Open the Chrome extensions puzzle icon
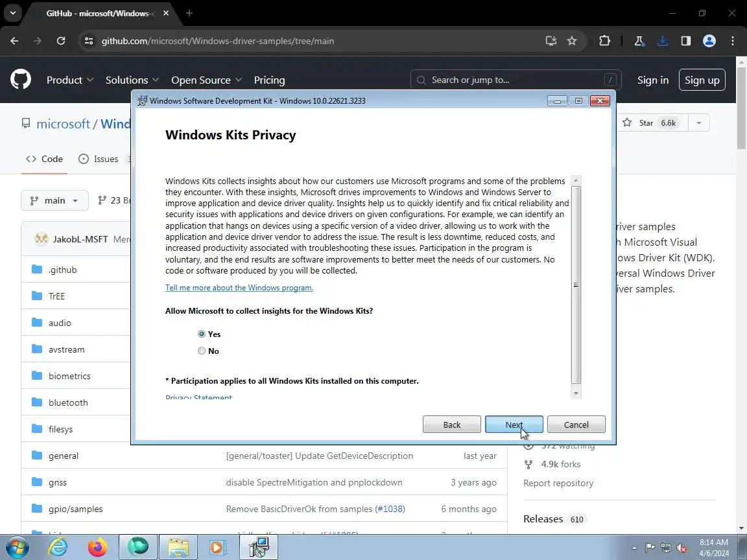Screen dimensions: 747x560 (604, 41)
